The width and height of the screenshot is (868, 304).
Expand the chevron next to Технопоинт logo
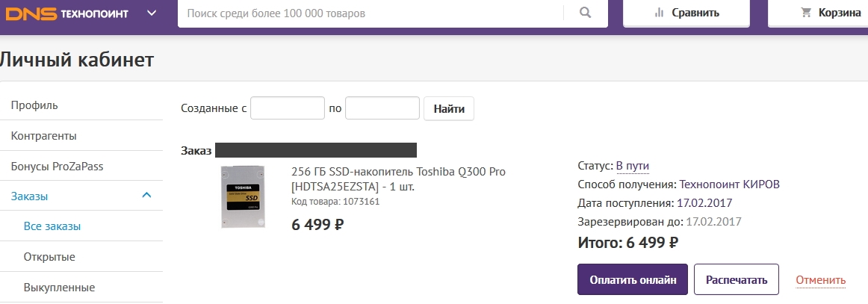tap(153, 13)
